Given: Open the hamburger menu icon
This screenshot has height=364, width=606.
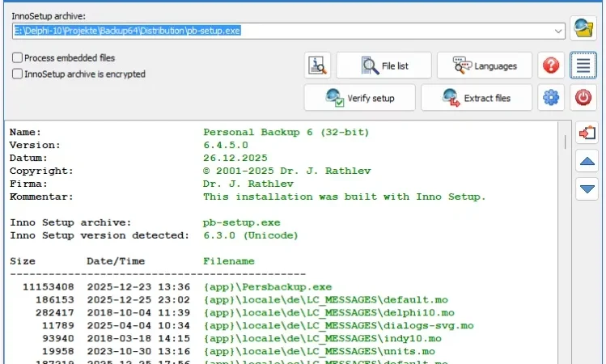Looking at the screenshot, I should coord(583,66).
